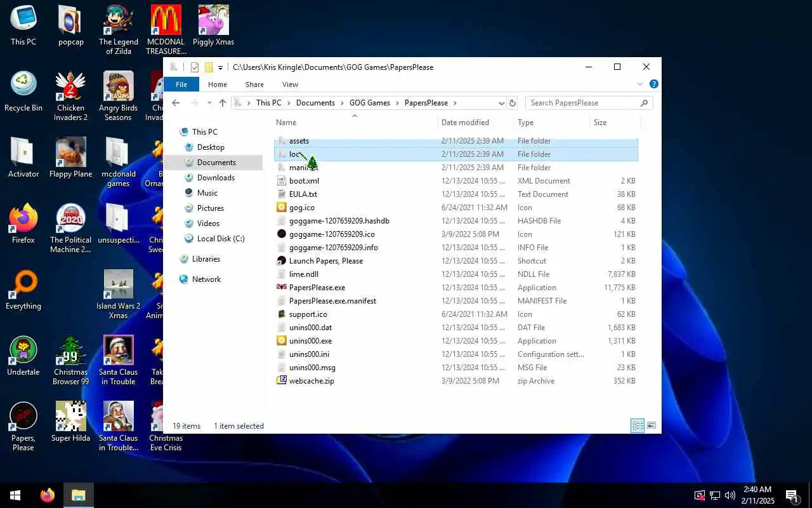The width and height of the screenshot is (812, 508).
Task: Select the unins000.exe application file
Action: 310,341
